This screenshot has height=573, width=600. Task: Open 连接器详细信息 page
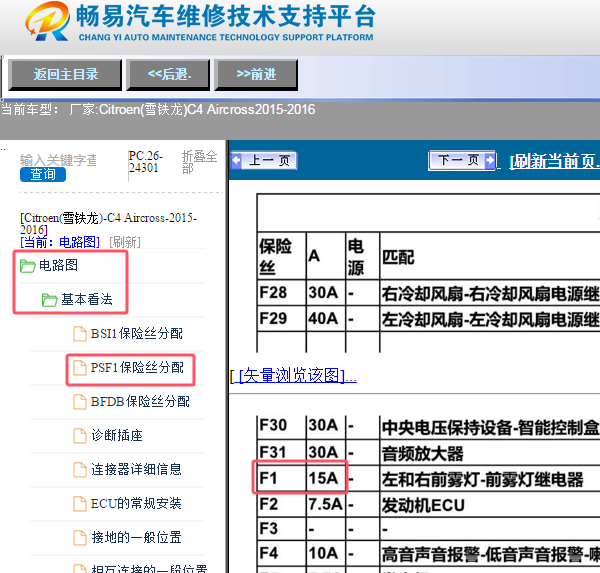(x=136, y=470)
